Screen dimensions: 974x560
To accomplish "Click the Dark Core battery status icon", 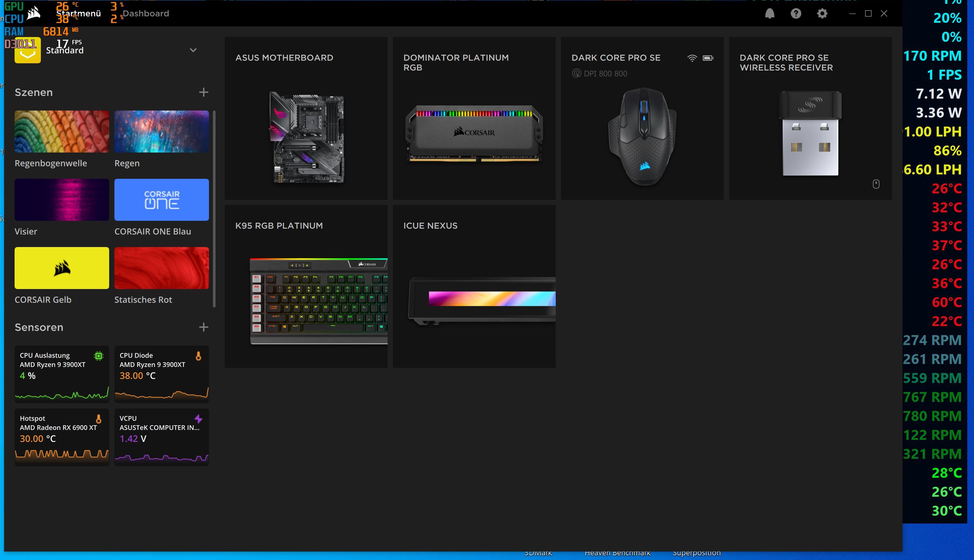I will click(708, 58).
